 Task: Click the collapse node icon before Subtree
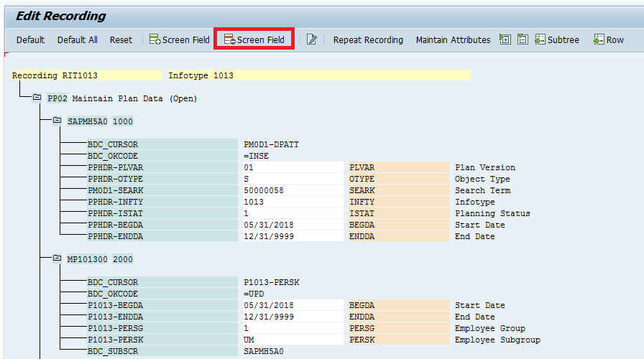point(523,39)
